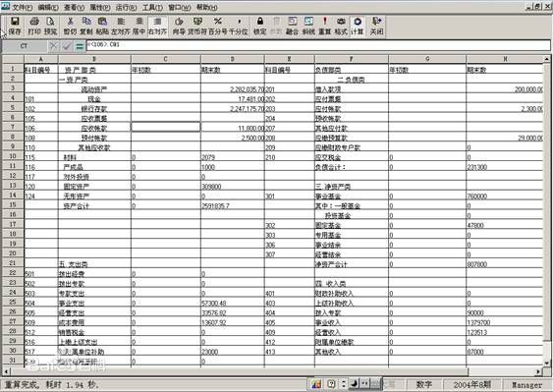
Task: Click the 粘贴 (Paste) toolbar icon
Action: [x=102, y=26]
